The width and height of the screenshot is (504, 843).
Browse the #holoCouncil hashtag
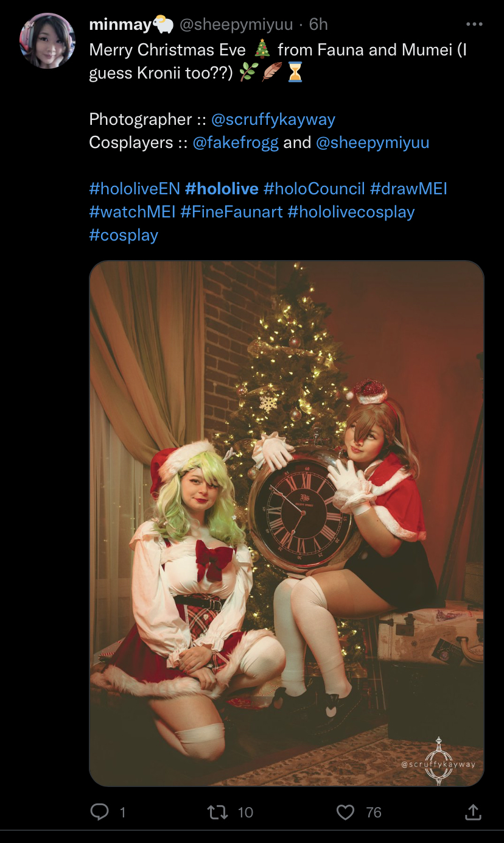[314, 189]
